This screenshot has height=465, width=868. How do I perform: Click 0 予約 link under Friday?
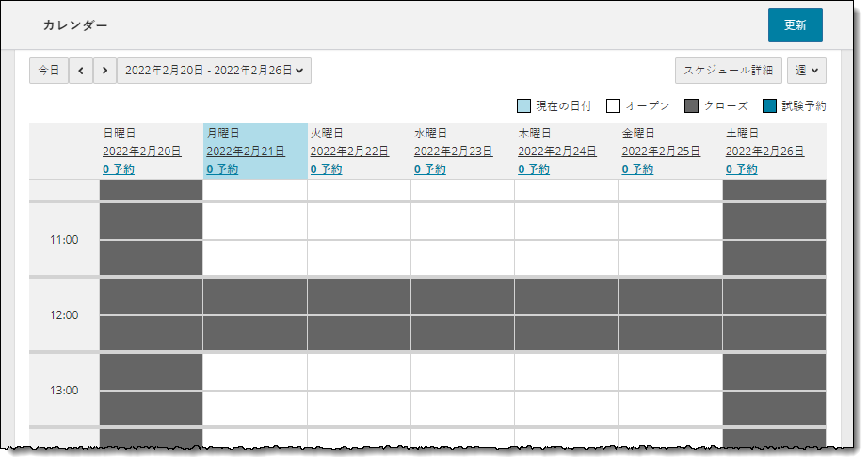[637, 169]
